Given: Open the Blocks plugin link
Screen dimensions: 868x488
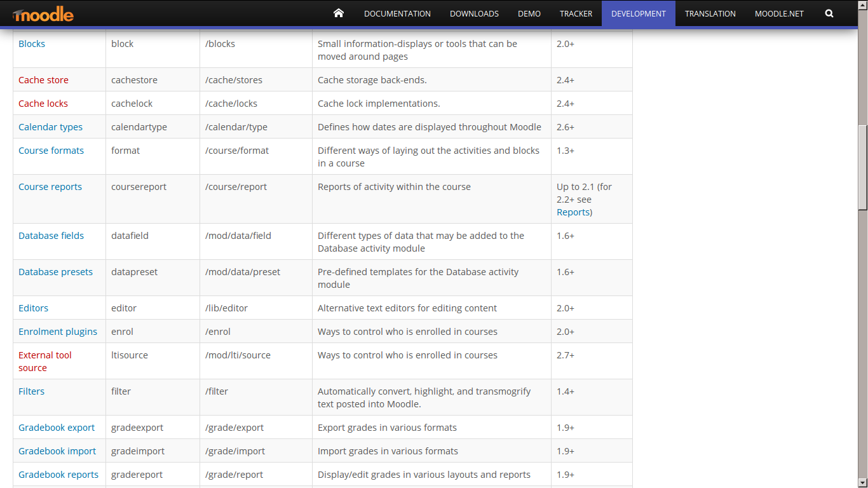Looking at the screenshot, I should point(32,44).
